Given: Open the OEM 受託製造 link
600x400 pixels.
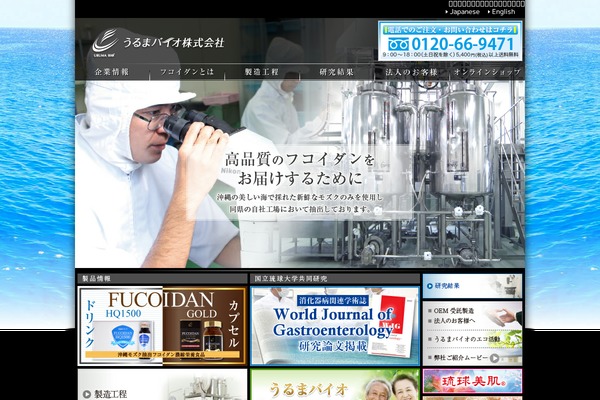Looking at the screenshot, I should tap(454, 311).
